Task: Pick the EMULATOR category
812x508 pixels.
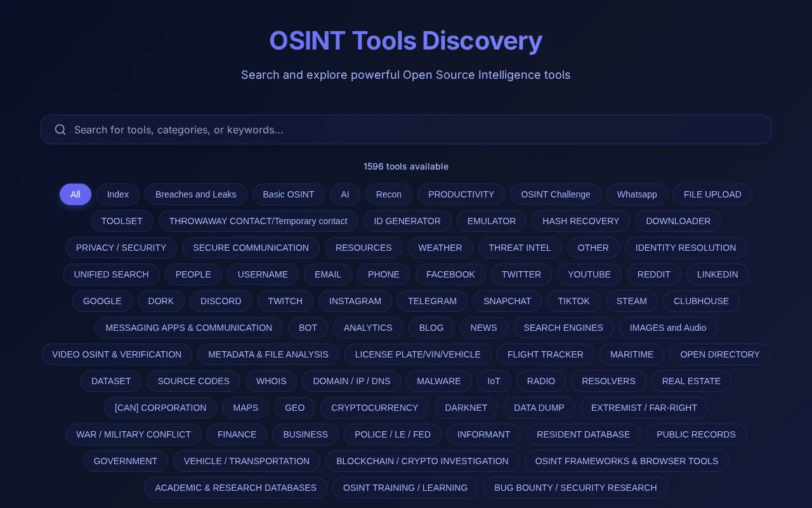Action: pyautogui.click(x=492, y=221)
